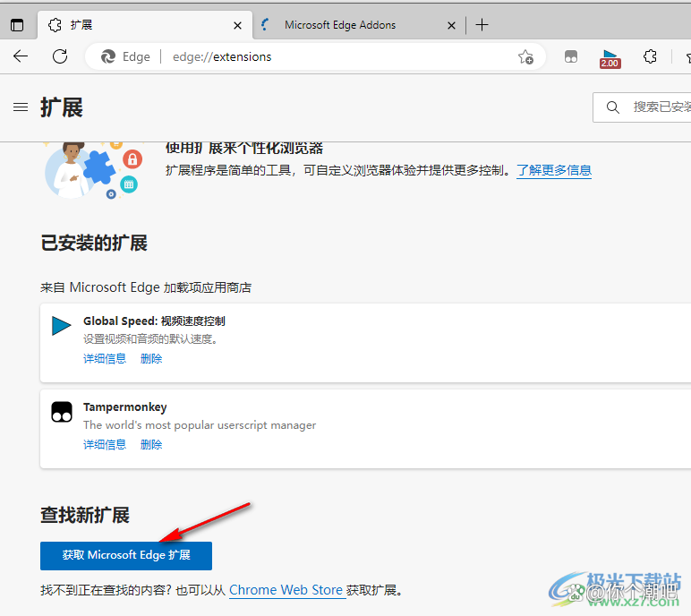The height and width of the screenshot is (616, 691).
Task: Switch to the 扩展 tab
Action: (x=145, y=25)
